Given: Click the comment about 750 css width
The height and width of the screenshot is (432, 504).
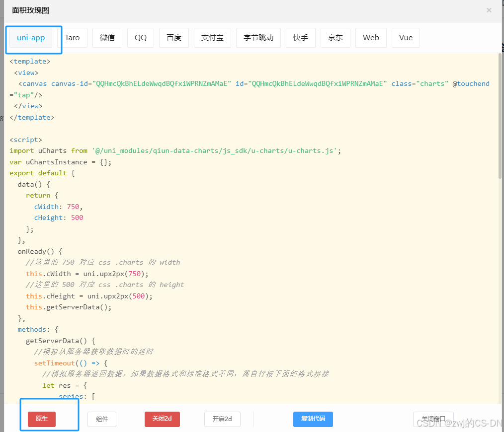Looking at the screenshot, I should [x=103, y=262].
